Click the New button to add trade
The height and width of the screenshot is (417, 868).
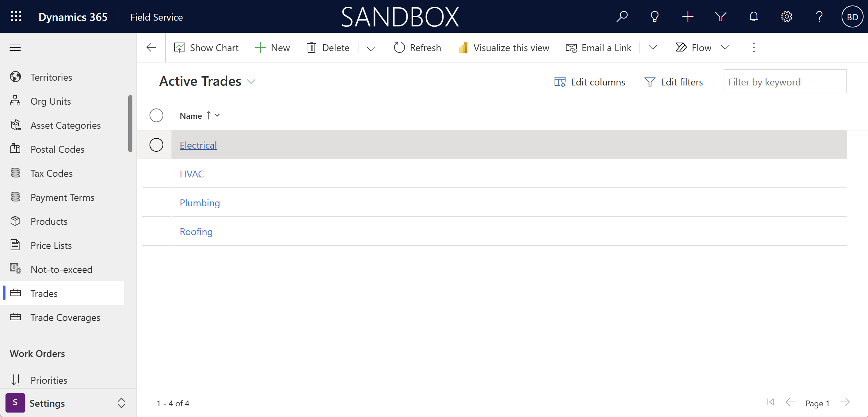coord(273,47)
